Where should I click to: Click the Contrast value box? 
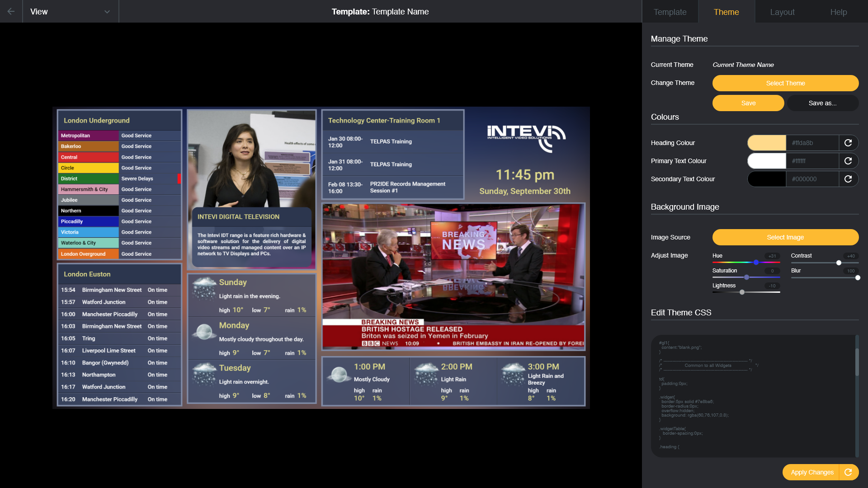851,256
